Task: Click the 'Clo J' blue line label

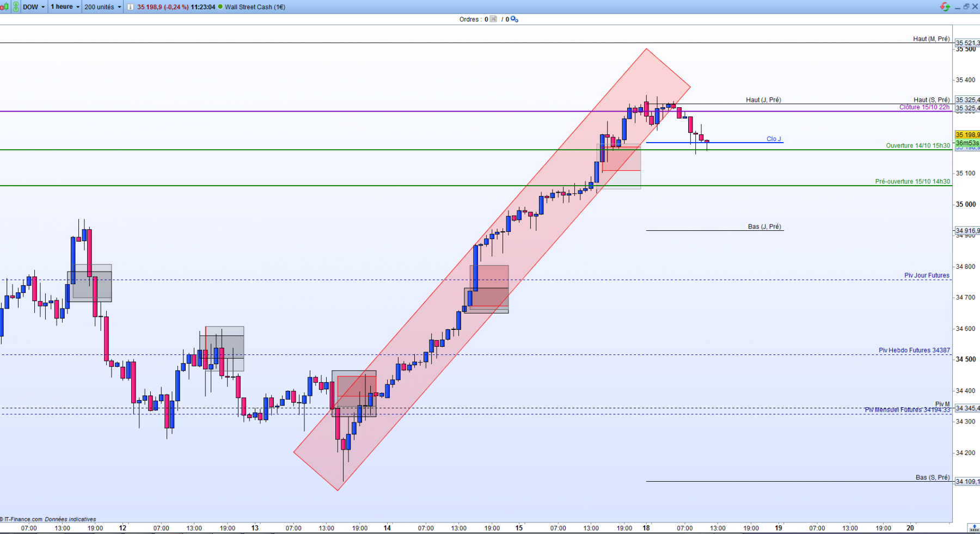Action: 774,139
